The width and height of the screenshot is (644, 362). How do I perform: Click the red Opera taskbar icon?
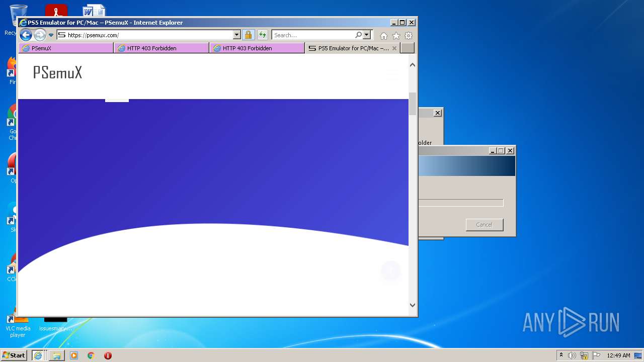tap(108, 355)
